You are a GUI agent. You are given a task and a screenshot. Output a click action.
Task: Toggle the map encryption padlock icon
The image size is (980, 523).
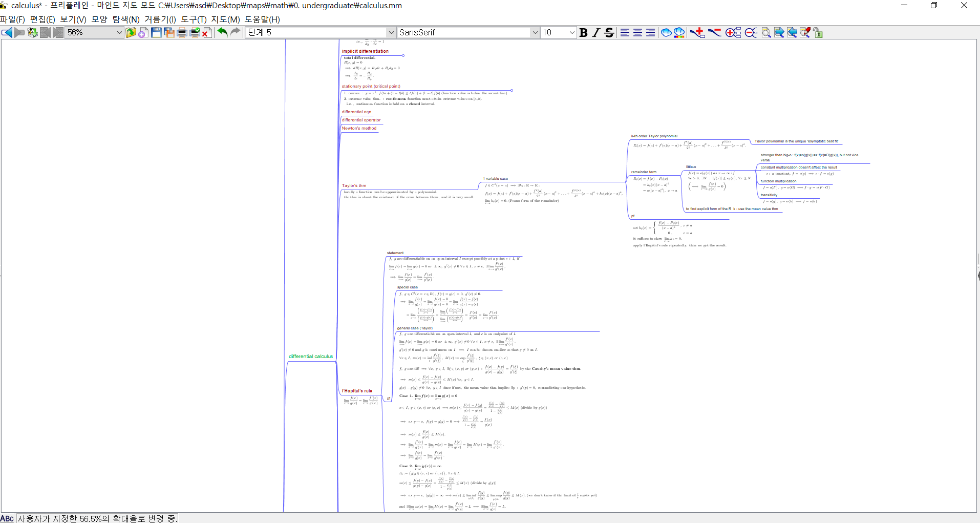pos(818,33)
